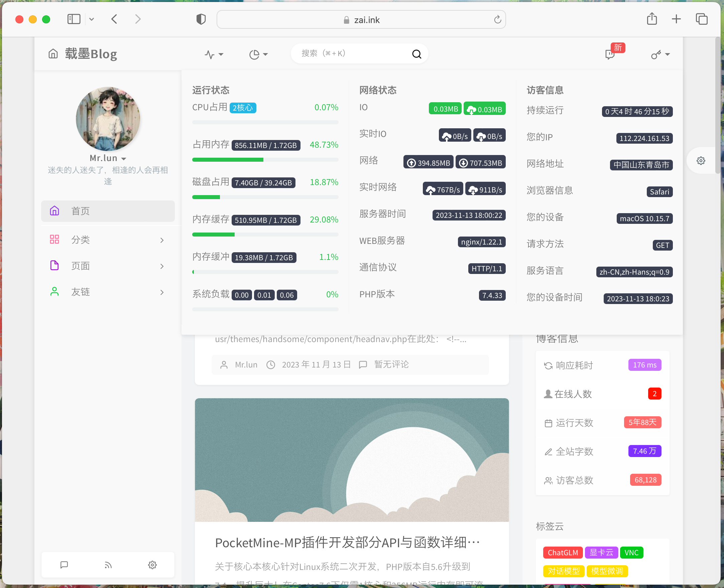Click the floating gear button on right edge
This screenshot has height=588, width=724.
click(701, 161)
